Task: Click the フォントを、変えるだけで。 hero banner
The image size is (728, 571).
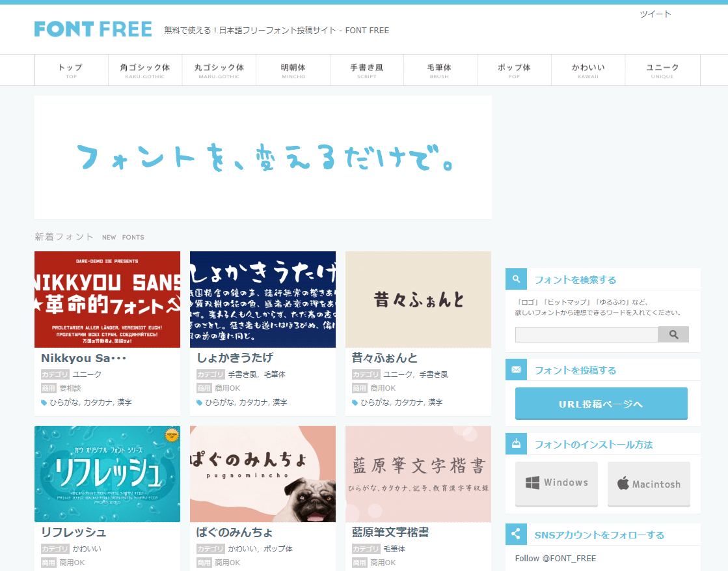Action: pyautogui.click(x=263, y=158)
